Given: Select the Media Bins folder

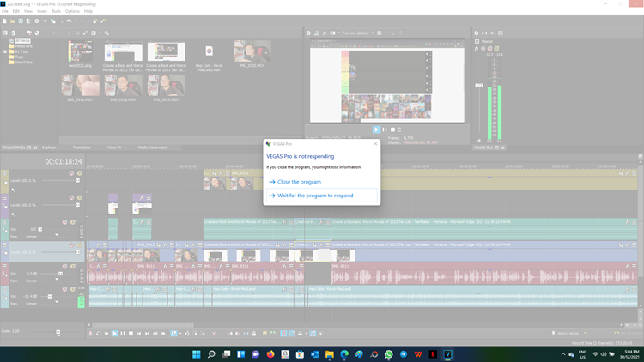Looking at the screenshot, I should tap(23, 46).
